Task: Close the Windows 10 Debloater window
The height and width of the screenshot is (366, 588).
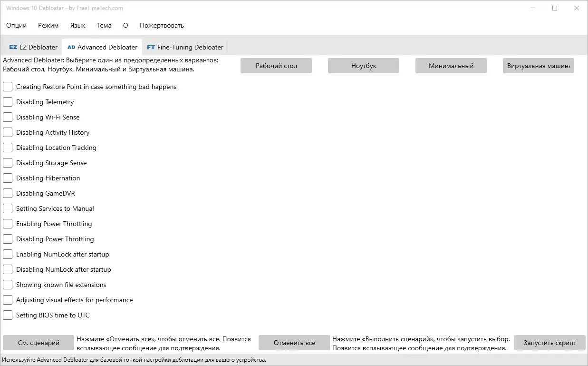Action: [576, 8]
